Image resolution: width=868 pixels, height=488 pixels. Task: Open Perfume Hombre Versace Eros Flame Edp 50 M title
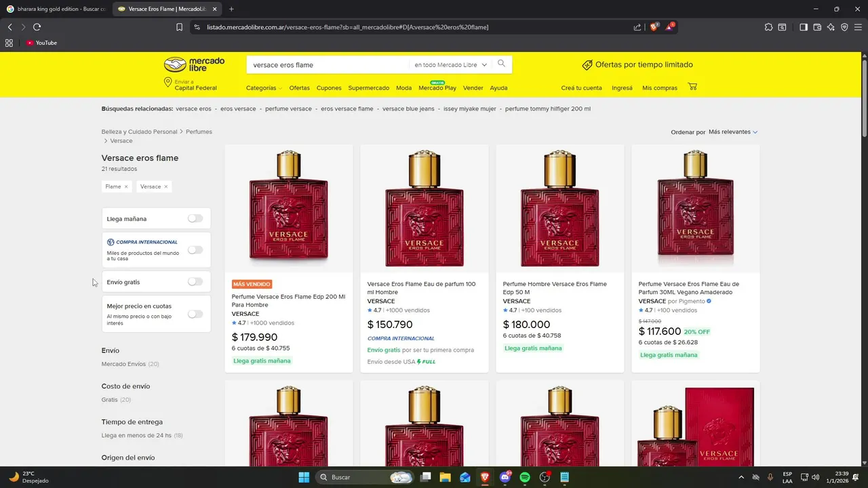pyautogui.click(x=555, y=288)
